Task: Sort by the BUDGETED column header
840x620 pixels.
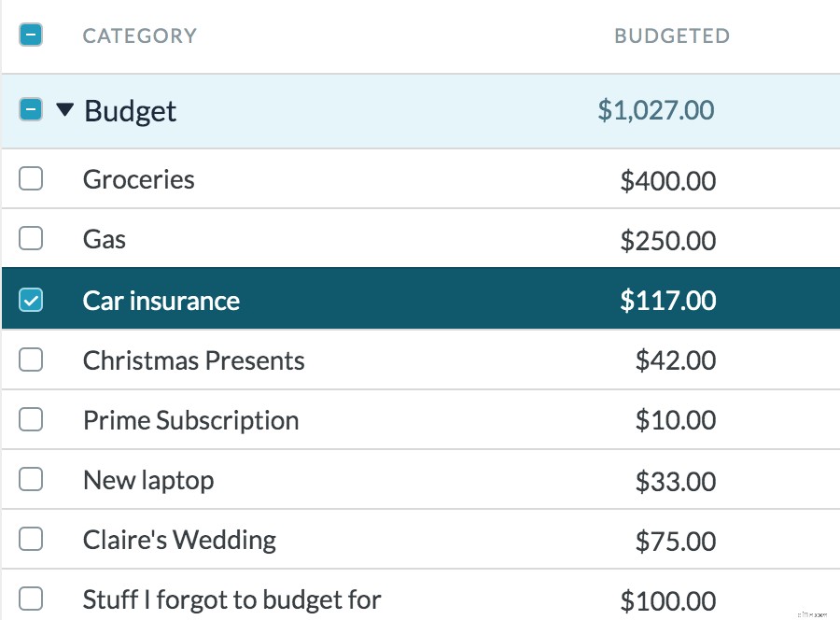Action: 672,35
